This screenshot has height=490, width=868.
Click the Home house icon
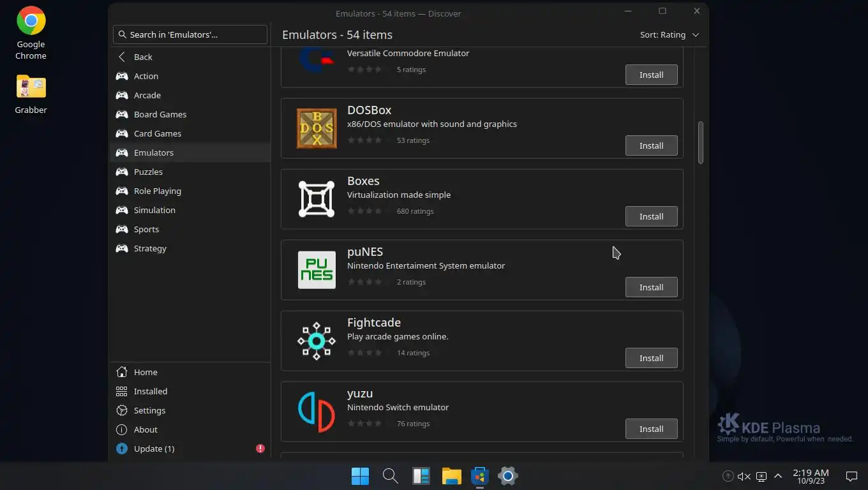point(122,372)
